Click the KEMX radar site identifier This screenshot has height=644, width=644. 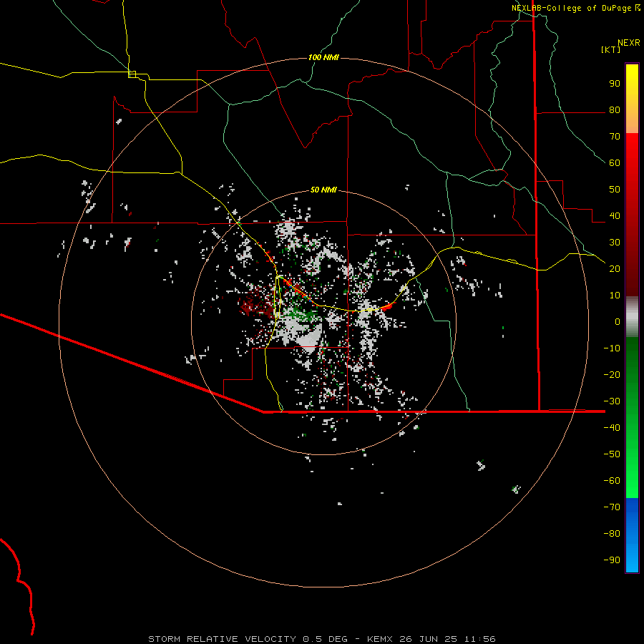pyautogui.click(x=379, y=639)
